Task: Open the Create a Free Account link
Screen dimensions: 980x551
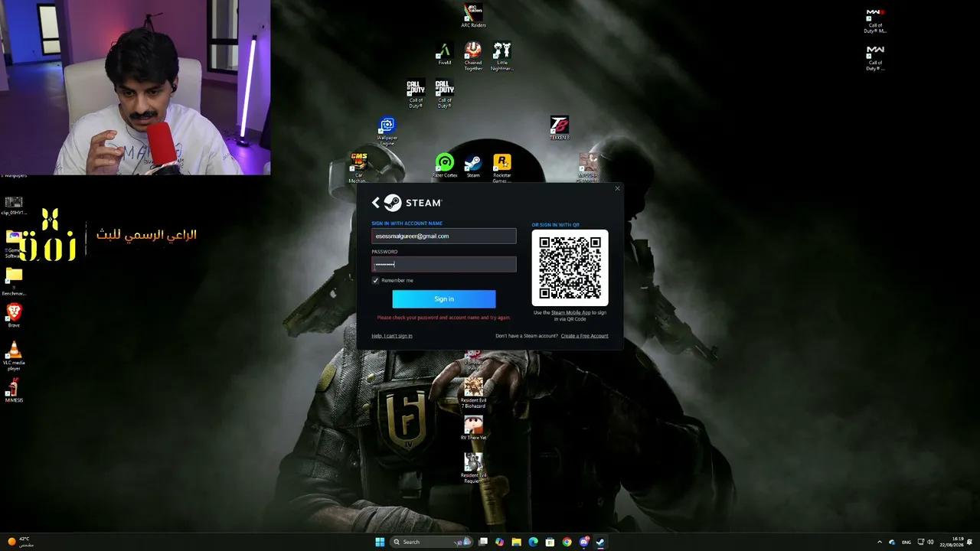Action: 584,336
